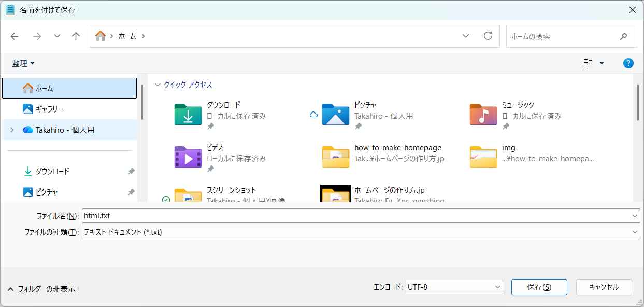Open the help question mark icon
Viewport: 644px width, 307px height.
pyautogui.click(x=628, y=63)
